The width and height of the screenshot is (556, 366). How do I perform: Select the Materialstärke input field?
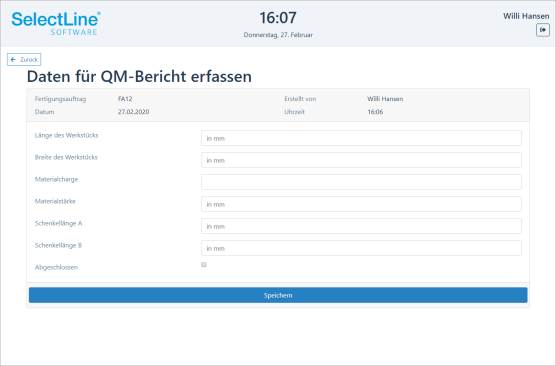click(361, 204)
